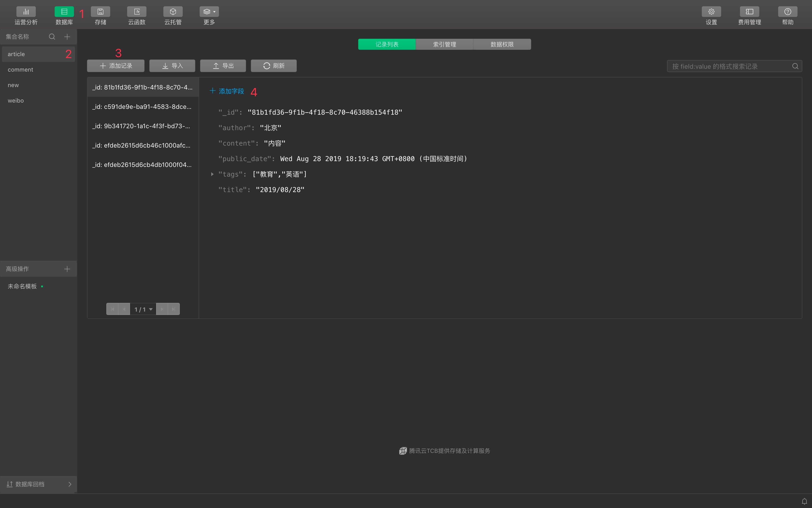812x508 pixels.
Task: Click the content value 内容
Action: click(x=275, y=143)
